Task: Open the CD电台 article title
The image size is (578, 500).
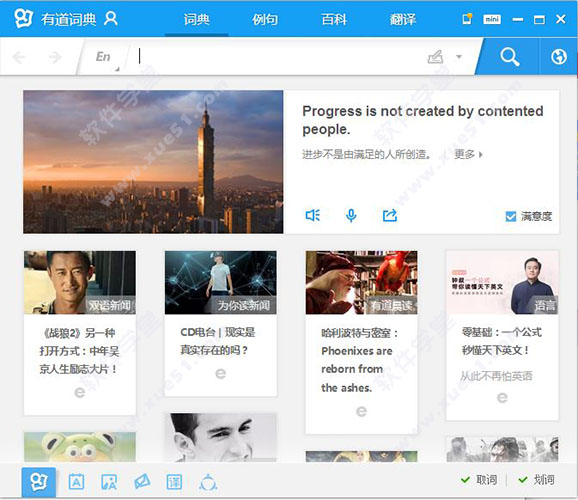Action: pyautogui.click(x=217, y=341)
